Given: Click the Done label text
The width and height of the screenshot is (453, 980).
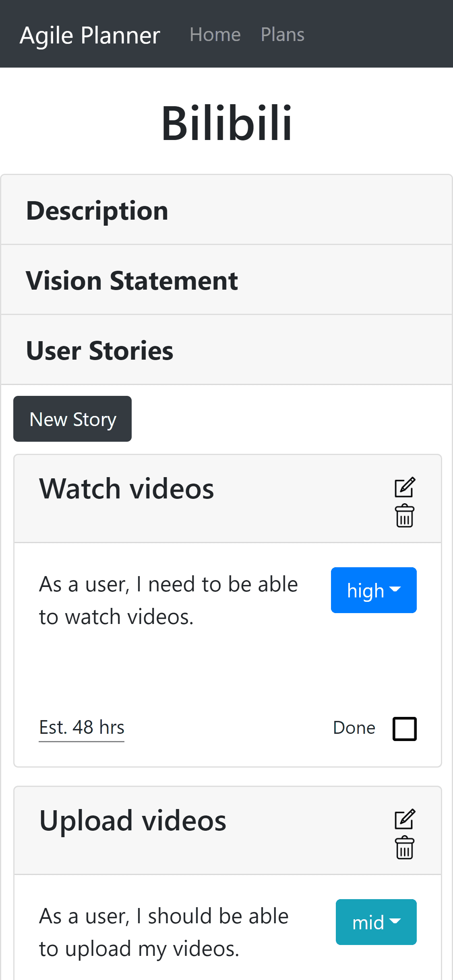Looking at the screenshot, I should pyautogui.click(x=354, y=728).
